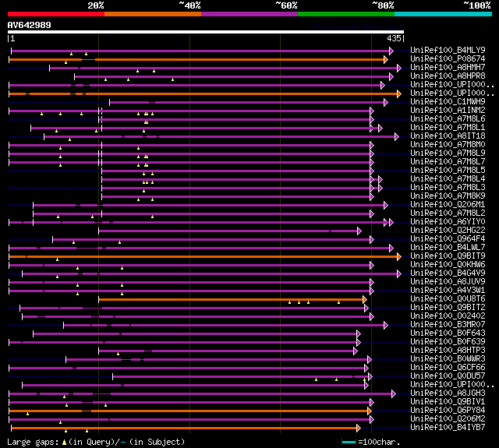This screenshot has width=499, height=448.
Task: Select hit label UniRef100_A7M8L6
Action: (448, 119)
